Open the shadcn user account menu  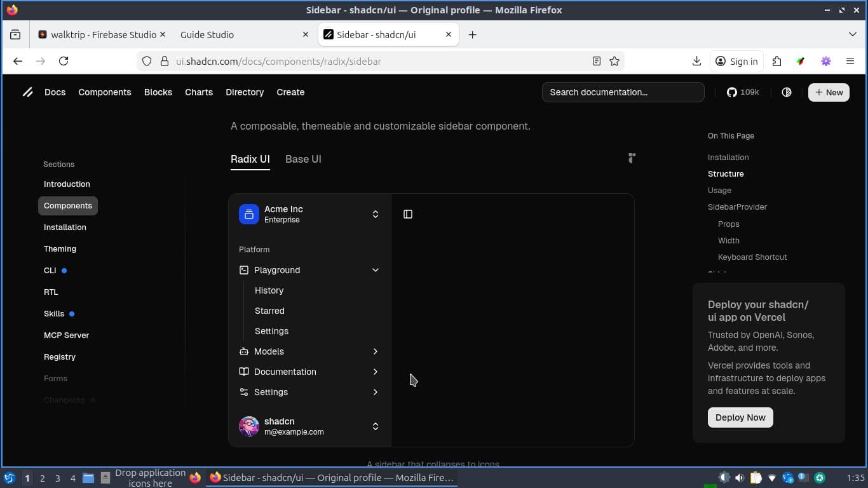pos(310,426)
